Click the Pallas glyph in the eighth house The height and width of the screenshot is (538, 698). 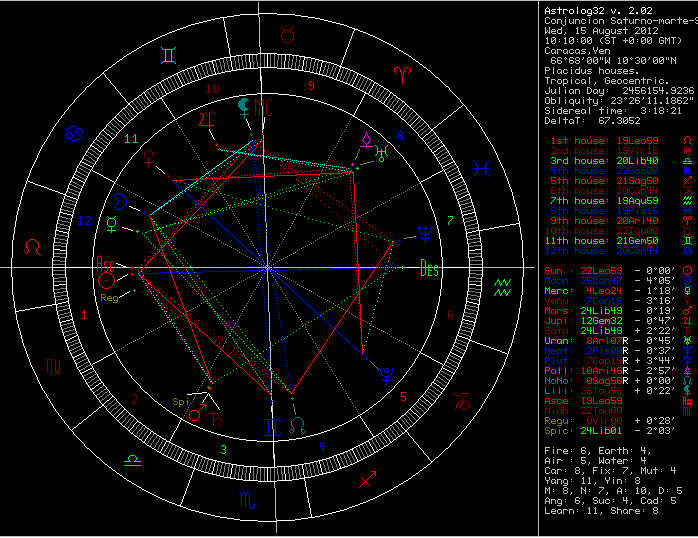click(x=366, y=140)
